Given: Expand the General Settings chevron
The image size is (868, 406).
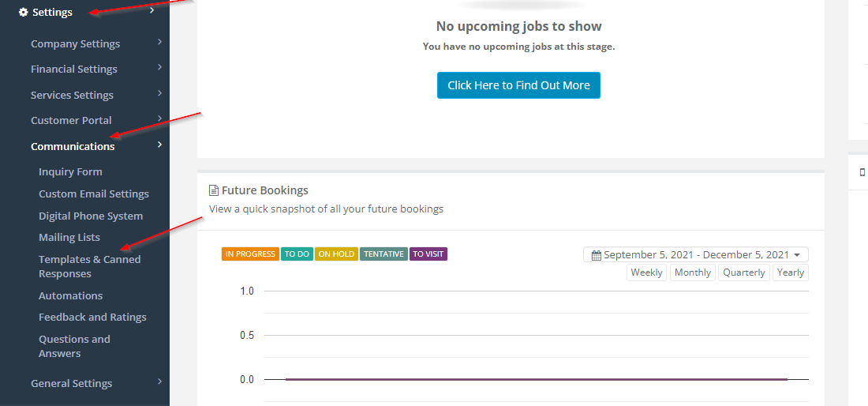Looking at the screenshot, I should pos(159,382).
